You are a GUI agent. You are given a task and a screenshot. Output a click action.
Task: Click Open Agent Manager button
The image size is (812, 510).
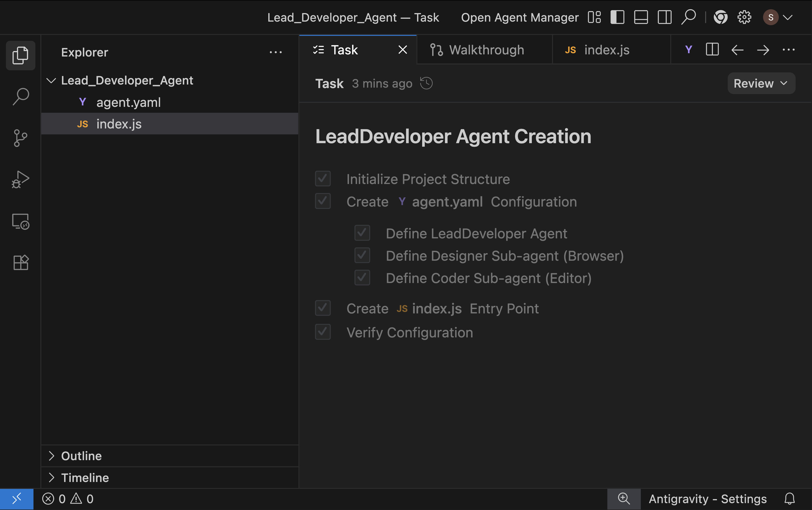[x=520, y=17]
